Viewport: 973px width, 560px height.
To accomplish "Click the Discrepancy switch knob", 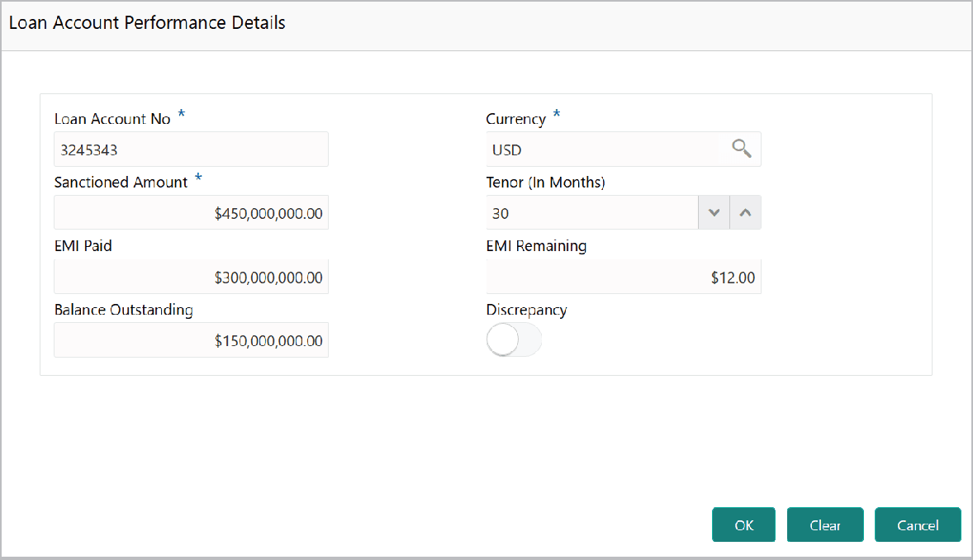I will pyautogui.click(x=503, y=339).
